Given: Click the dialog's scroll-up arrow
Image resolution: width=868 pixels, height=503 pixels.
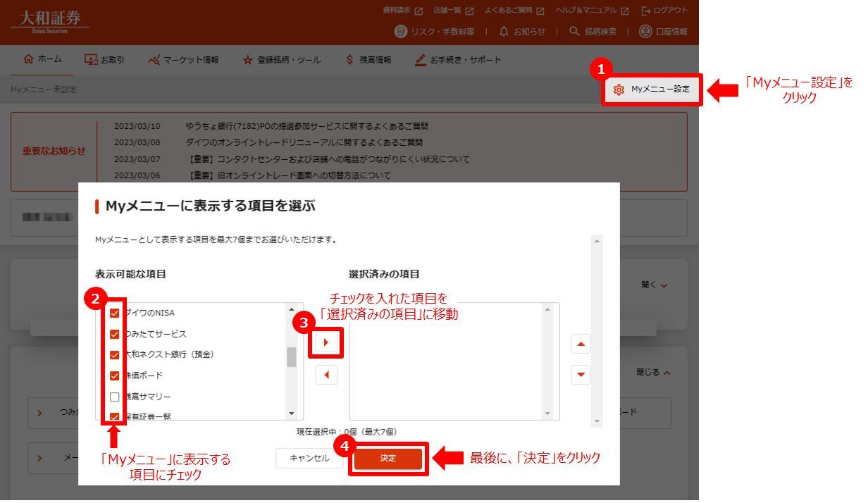Looking at the screenshot, I should (x=597, y=241).
